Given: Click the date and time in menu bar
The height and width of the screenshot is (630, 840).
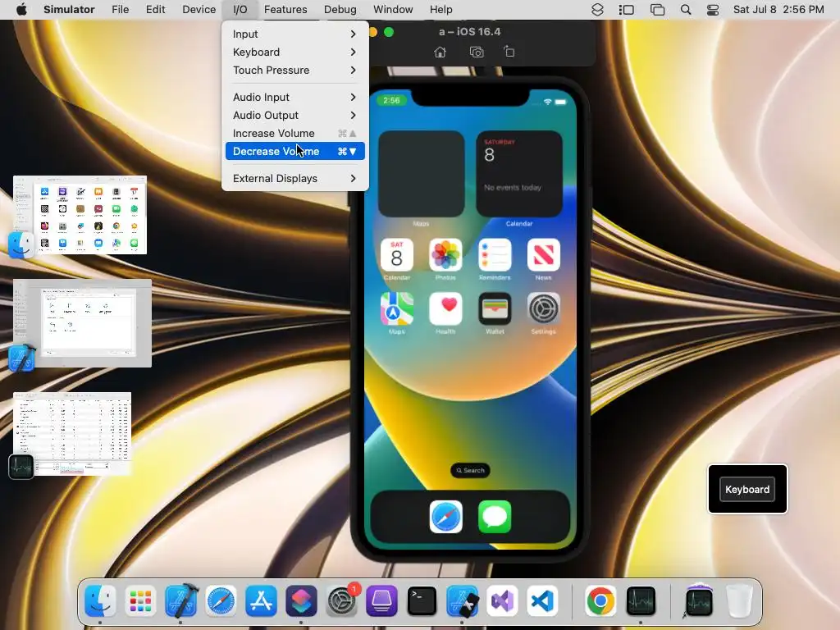Looking at the screenshot, I should 778,10.
